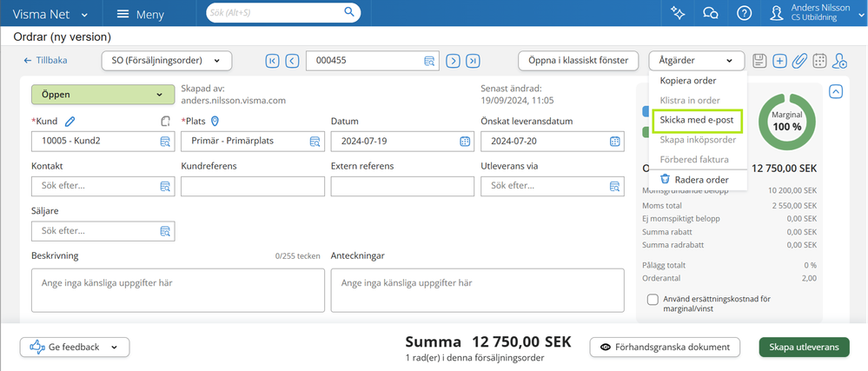
Task: Go to the next order record
Action: (453, 60)
